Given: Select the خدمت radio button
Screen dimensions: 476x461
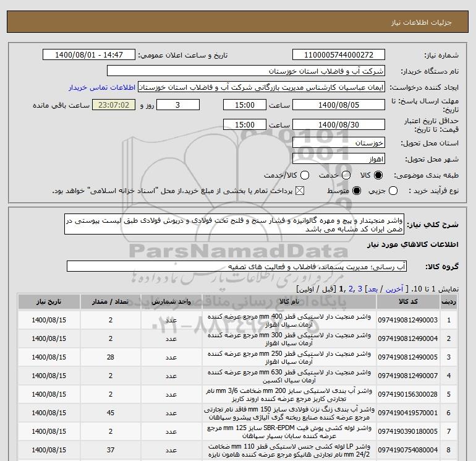Looking at the screenshot, I should [346, 175].
